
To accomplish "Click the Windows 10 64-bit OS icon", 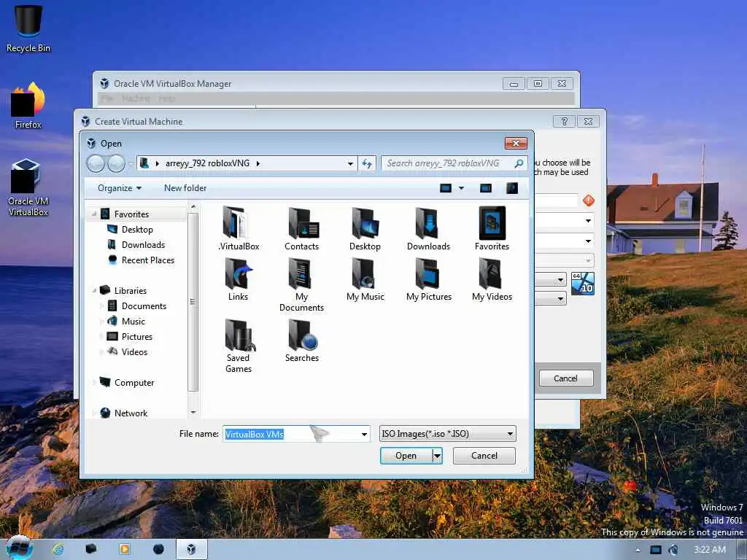I will pos(583,284).
